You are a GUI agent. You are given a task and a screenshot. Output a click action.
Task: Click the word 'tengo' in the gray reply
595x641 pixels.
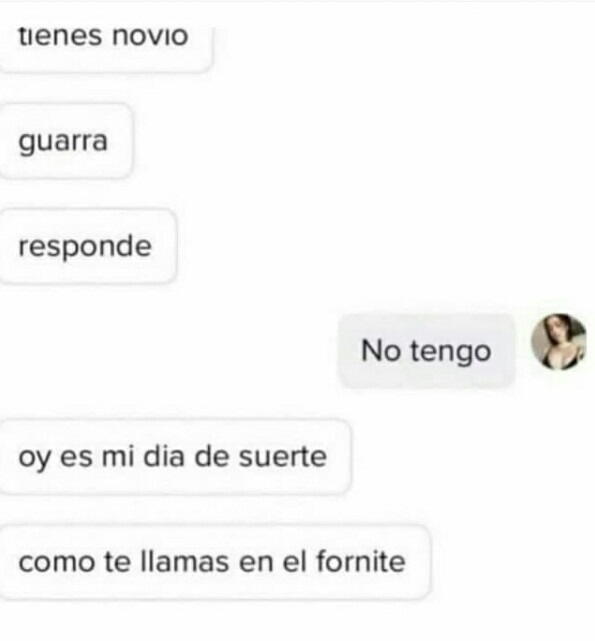tap(451, 352)
